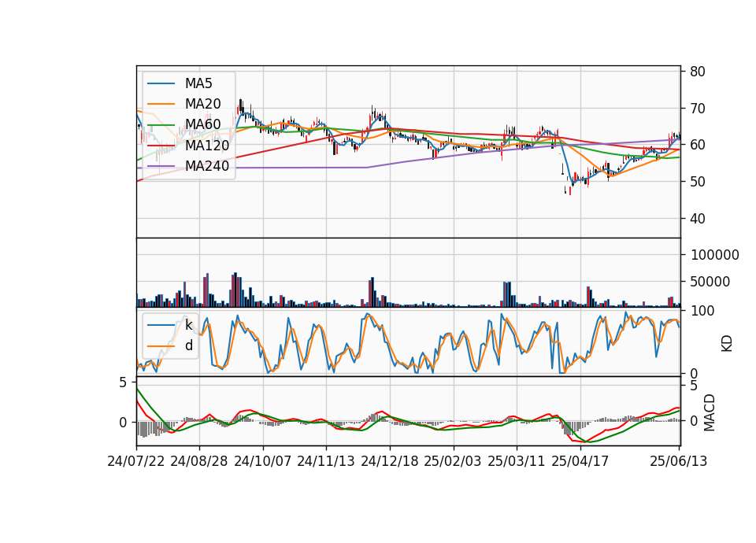Click the 24/11/13 date label

326,461
